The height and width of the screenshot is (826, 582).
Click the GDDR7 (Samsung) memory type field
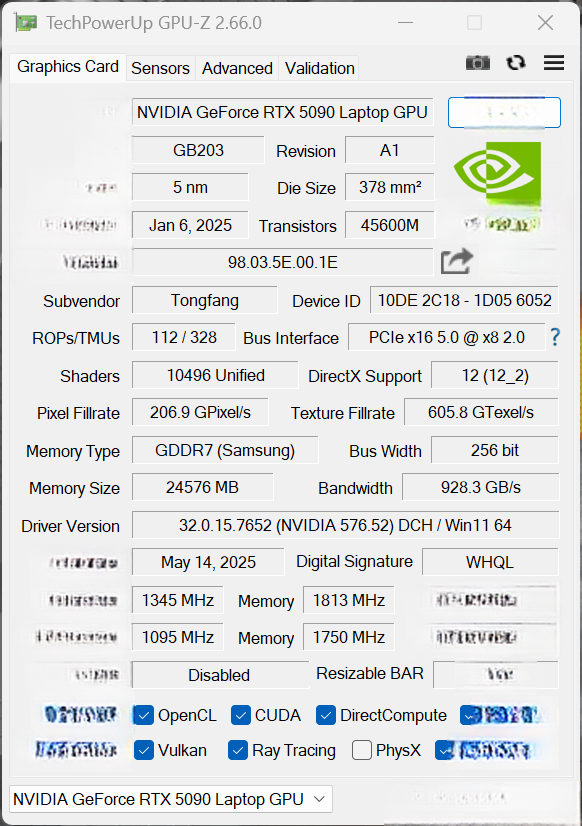point(225,450)
